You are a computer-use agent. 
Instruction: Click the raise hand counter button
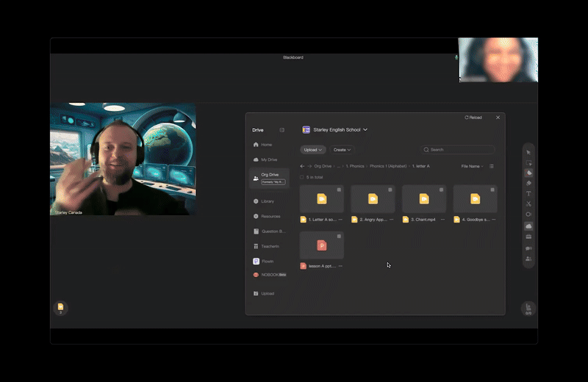click(x=528, y=309)
